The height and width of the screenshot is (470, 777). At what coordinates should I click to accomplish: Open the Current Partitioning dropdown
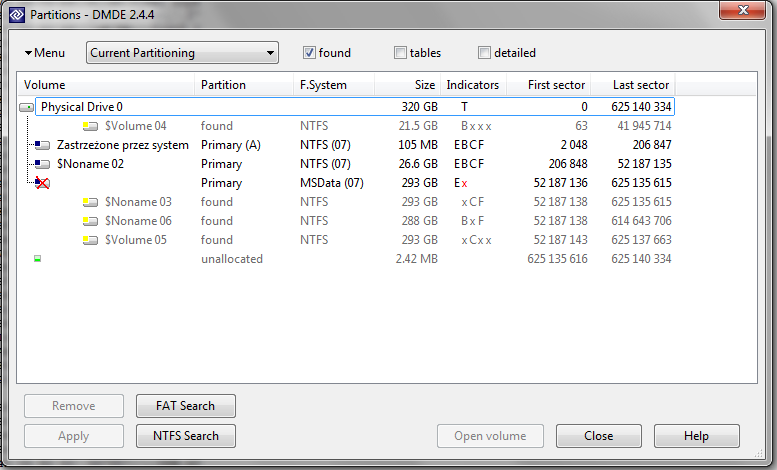pyautogui.click(x=182, y=53)
